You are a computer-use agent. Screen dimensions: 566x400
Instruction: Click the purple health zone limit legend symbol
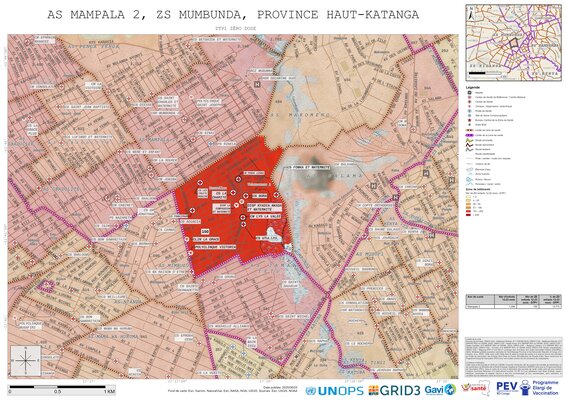click(469, 135)
